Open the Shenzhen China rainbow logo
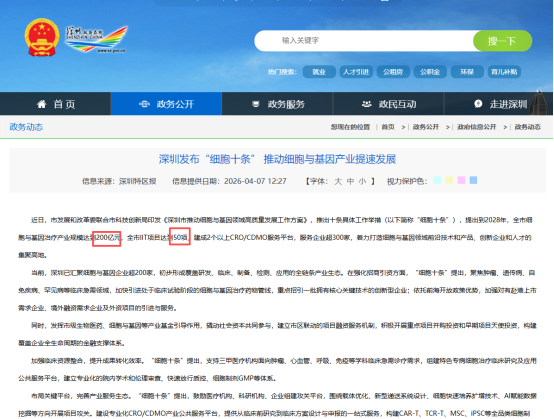The image size is (554, 419). pos(96,39)
